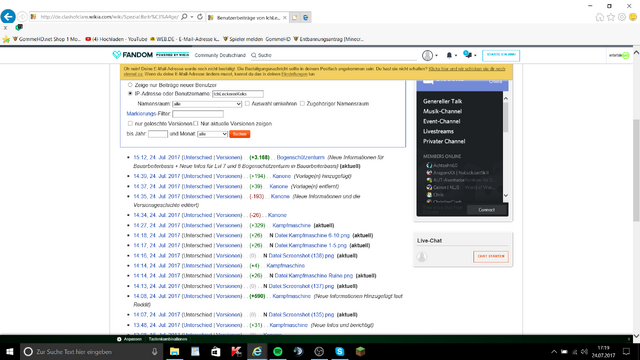Viewport: 640px width, 360px height.
Task: Toggle the Zugehöriger Namensraum checkbox
Action: [302, 104]
